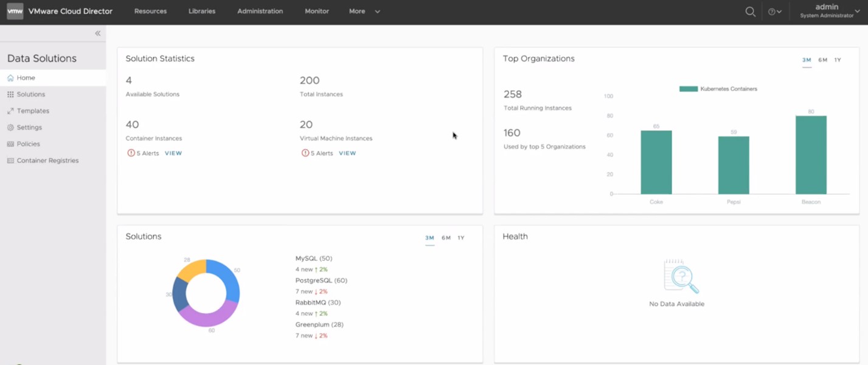Click the Solutions grid icon in sidebar
The width and height of the screenshot is (868, 365).
click(10, 94)
